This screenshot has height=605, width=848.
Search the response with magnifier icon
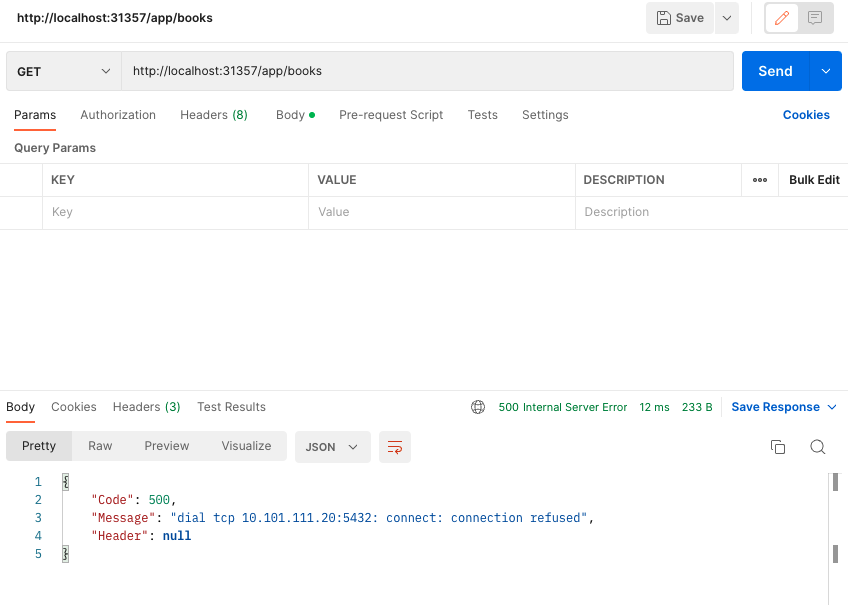coord(817,447)
